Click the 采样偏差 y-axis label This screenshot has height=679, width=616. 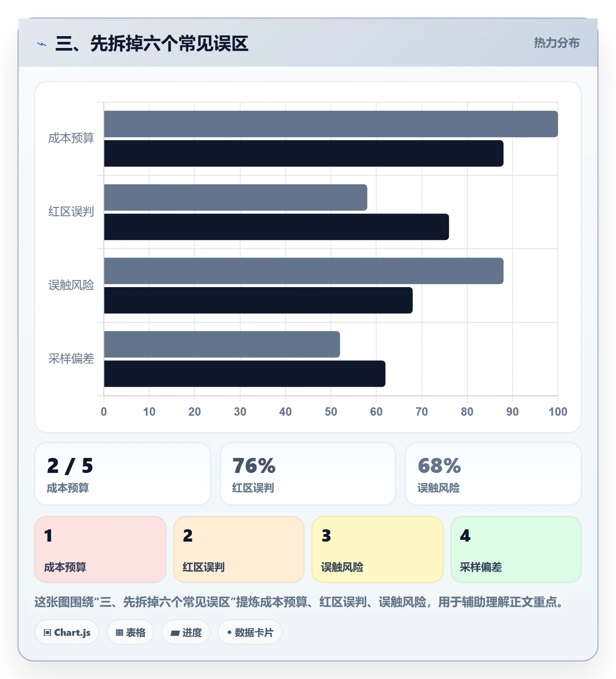tap(71, 359)
